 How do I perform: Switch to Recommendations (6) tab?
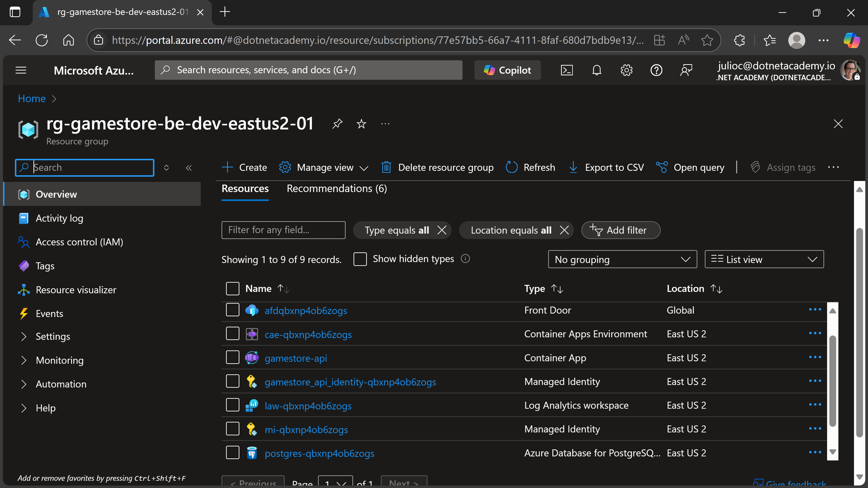(x=337, y=189)
